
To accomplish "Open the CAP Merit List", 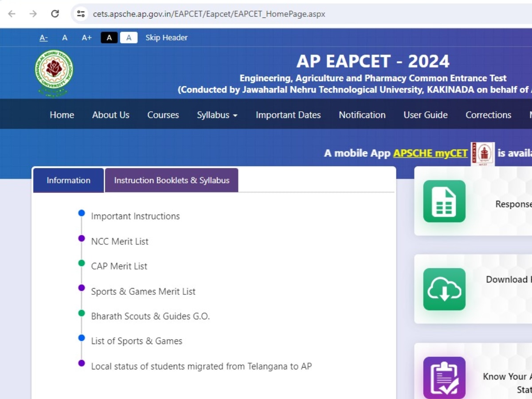I will pos(119,266).
